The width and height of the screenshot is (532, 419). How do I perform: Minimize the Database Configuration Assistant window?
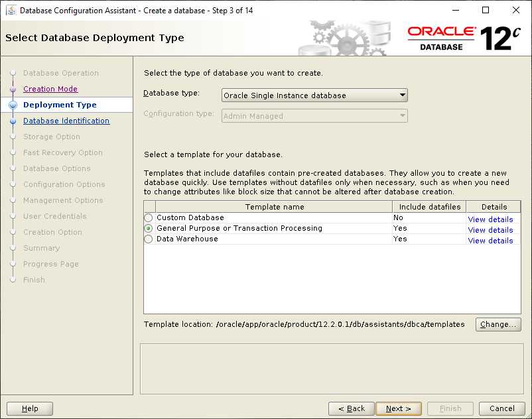click(x=456, y=10)
